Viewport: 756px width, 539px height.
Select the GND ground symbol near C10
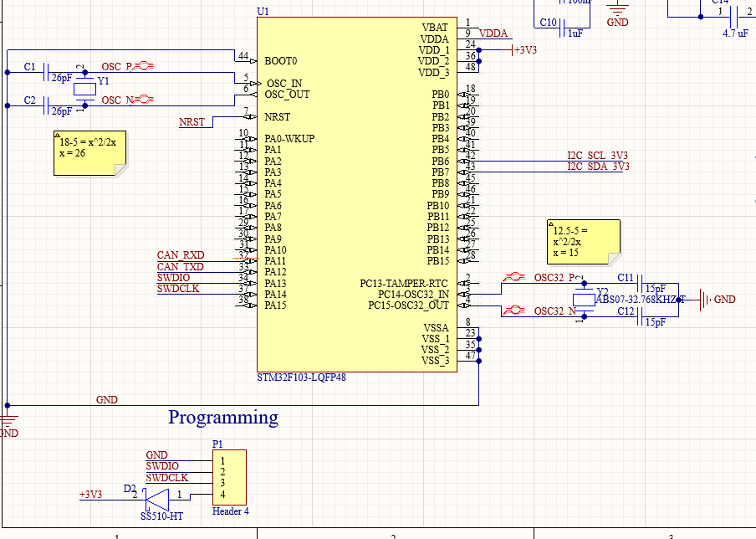(618, 13)
